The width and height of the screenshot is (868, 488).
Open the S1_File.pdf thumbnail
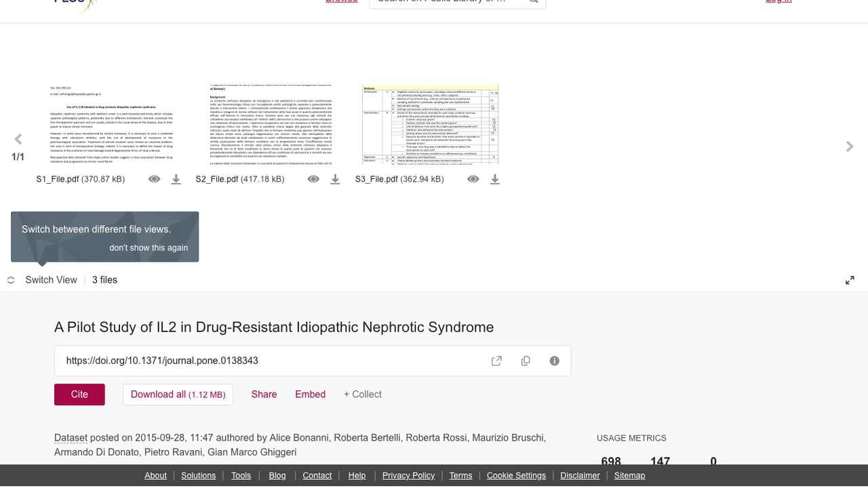tap(111, 125)
